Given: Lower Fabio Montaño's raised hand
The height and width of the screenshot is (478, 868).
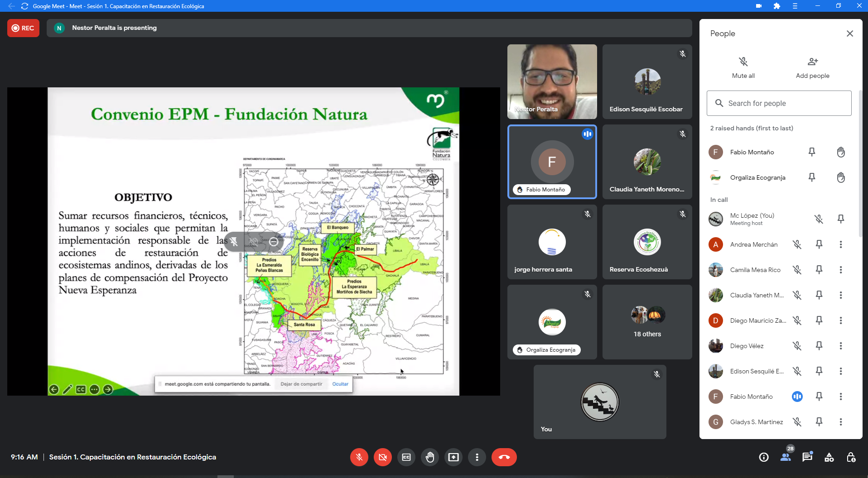Looking at the screenshot, I should point(841,152).
